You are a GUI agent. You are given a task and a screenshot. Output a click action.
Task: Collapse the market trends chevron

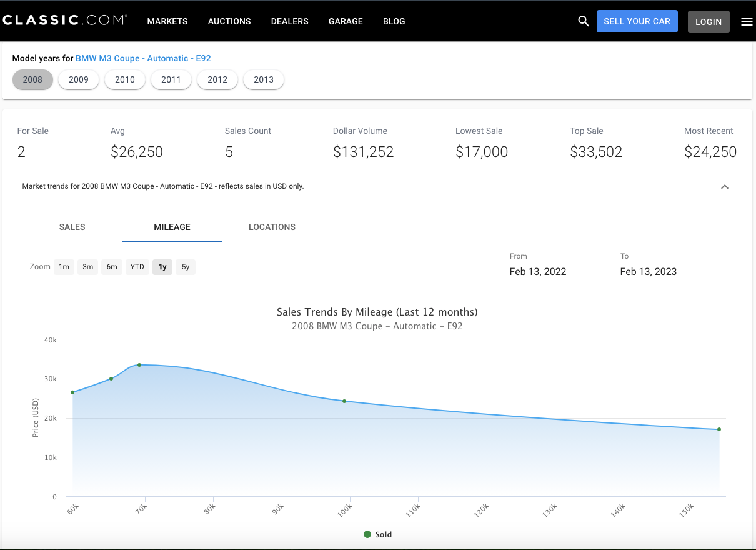(725, 187)
